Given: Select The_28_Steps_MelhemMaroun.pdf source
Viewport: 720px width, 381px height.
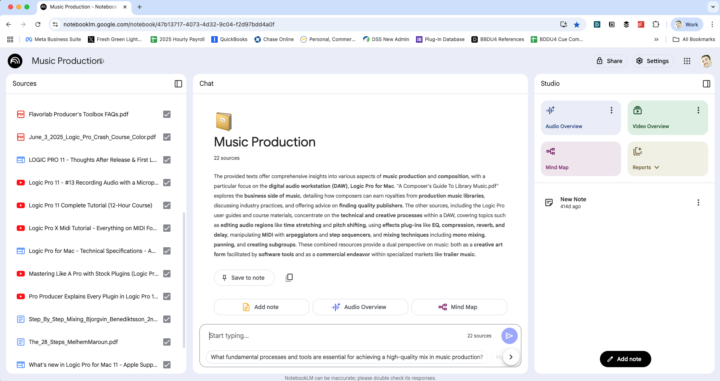Looking at the screenshot, I should (73, 342).
